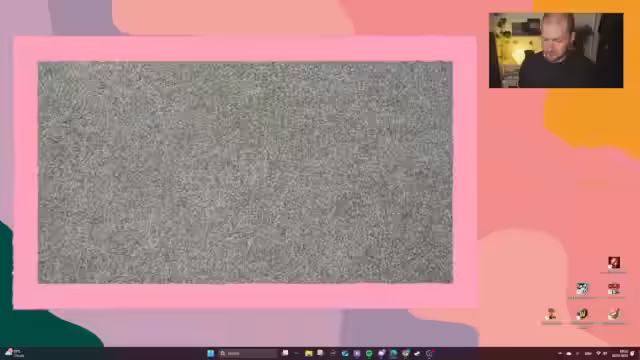Open the leftmost bottom-row desktop shortcut
Screen dimensions: 640x360
tap(551, 314)
